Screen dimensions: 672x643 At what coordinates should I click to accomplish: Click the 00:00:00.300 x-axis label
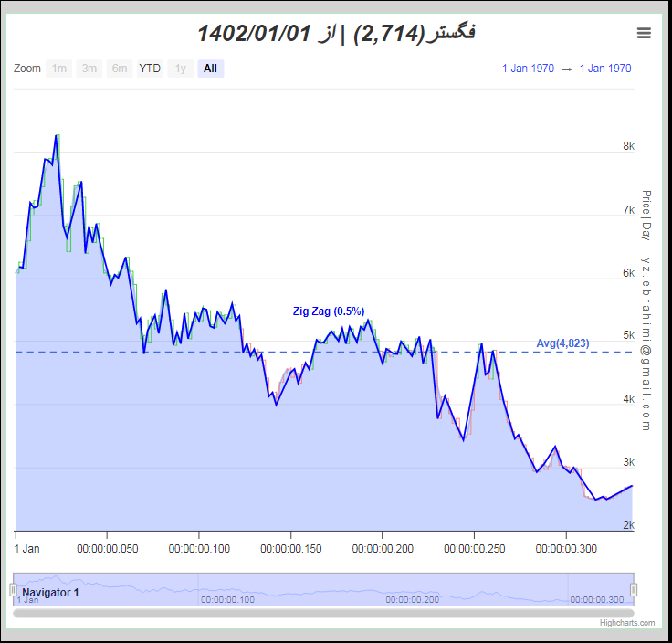coord(566,549)
